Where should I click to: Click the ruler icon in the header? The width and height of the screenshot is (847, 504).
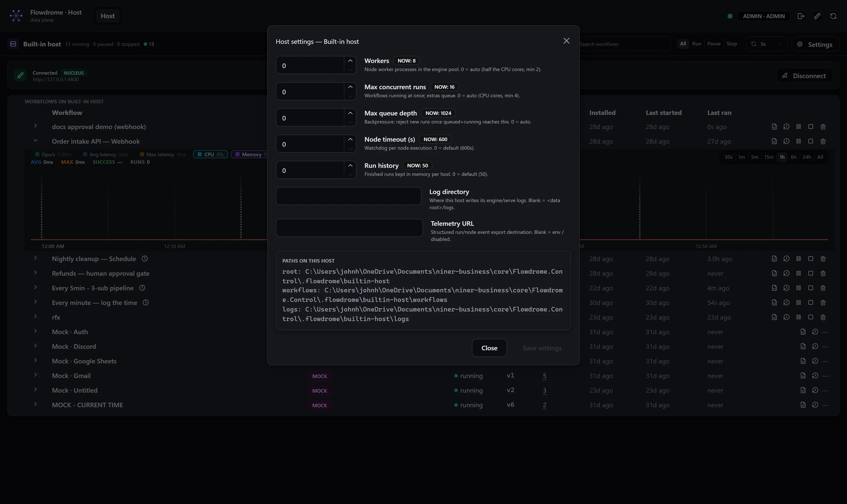point(817,16)
